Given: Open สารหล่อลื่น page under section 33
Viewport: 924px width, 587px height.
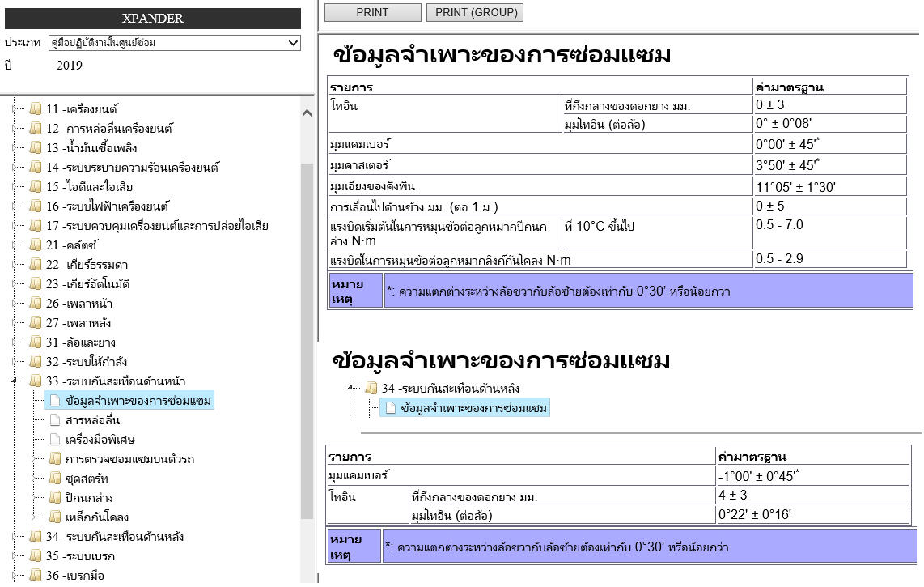Looking at the screenshot, I should pyautogui.click(x=92, y=420).
